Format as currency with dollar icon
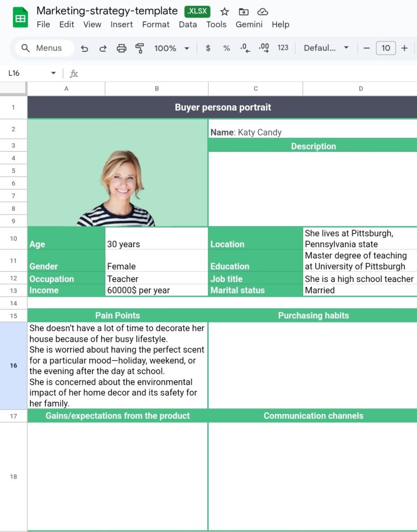This screenshot has width=417, height=532. [x=208, y=48]
